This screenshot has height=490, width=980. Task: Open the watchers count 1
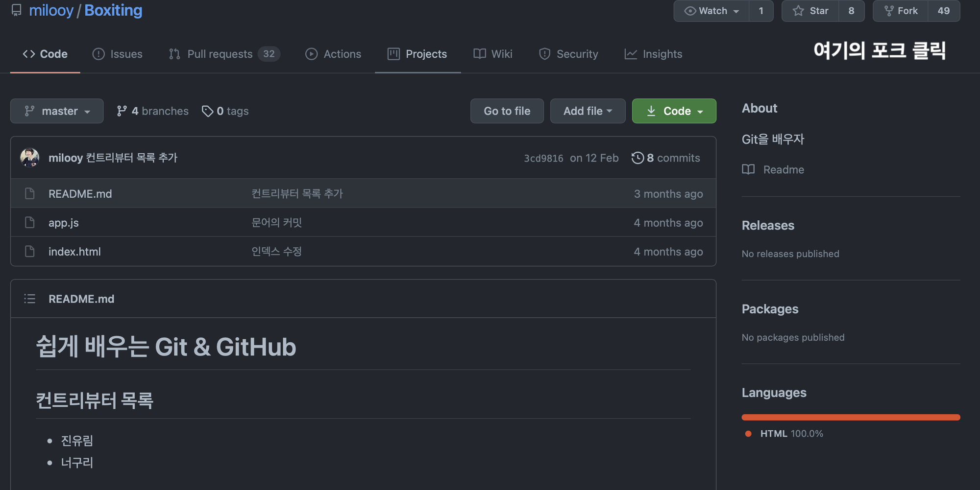click(x=761, y=11)
